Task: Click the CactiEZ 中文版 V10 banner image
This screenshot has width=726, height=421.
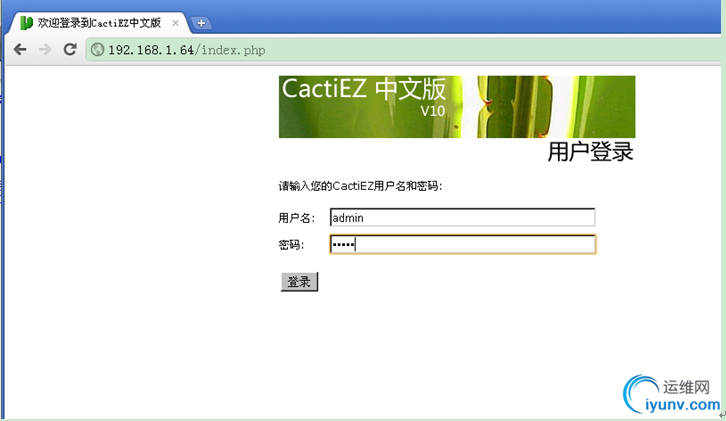Action: pyautogui.click(x=457, y=107)
